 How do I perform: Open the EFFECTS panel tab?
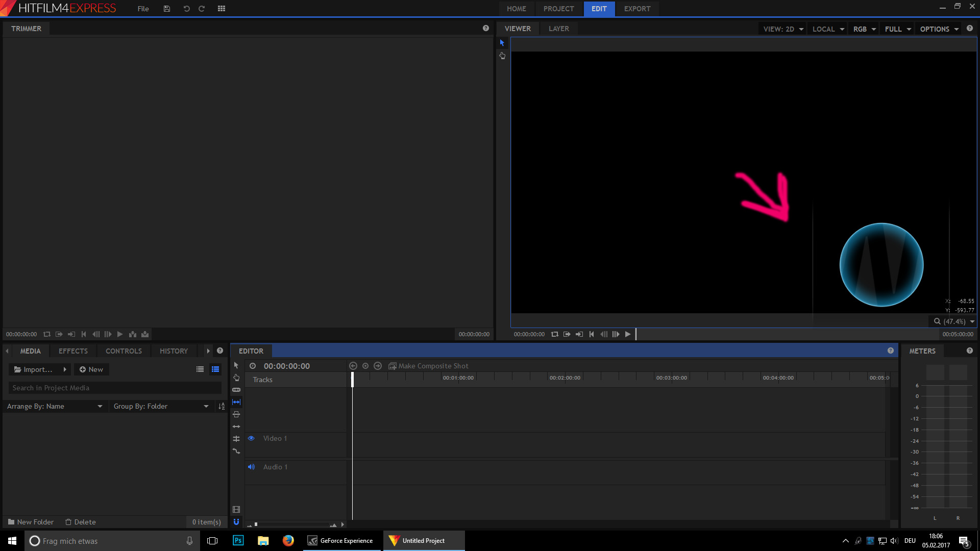(73, 351)
